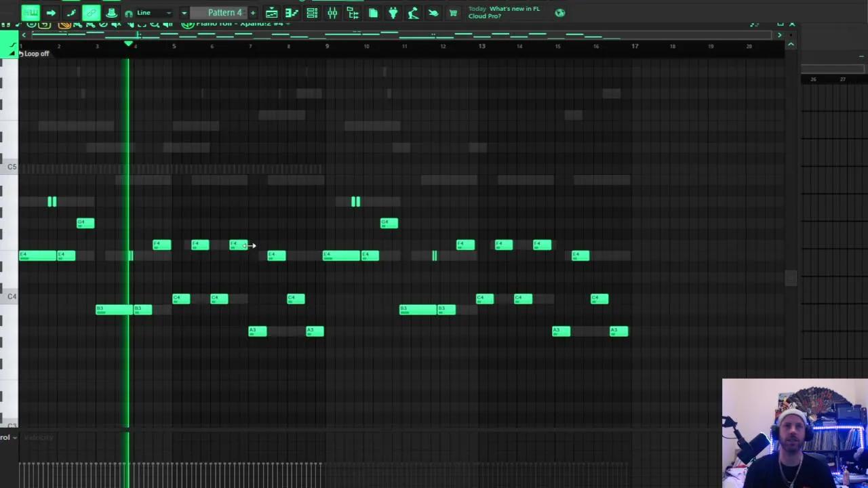Select the G4 note in bar 2
Viewport: 868px width, 488px height.
click(x=85, y=223)
